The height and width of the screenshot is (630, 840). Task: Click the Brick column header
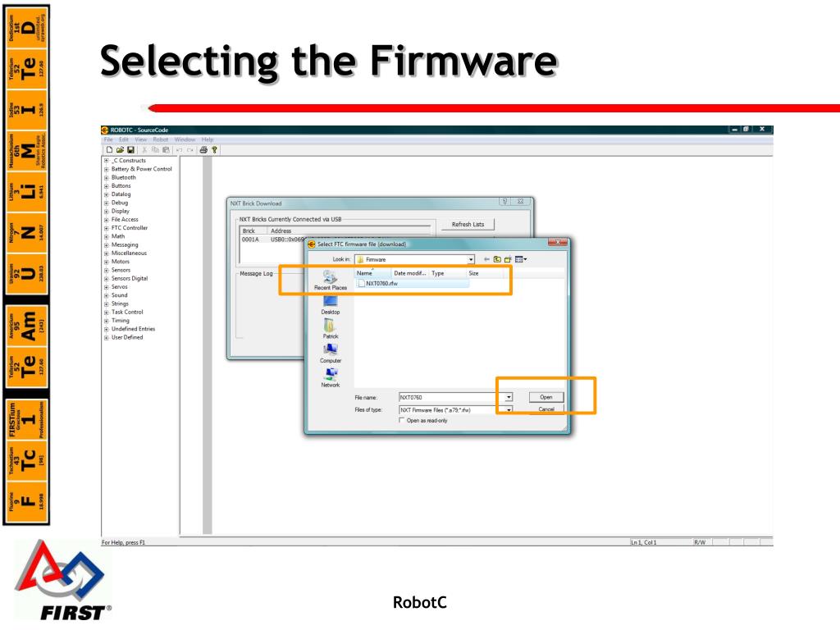point(253,231)
